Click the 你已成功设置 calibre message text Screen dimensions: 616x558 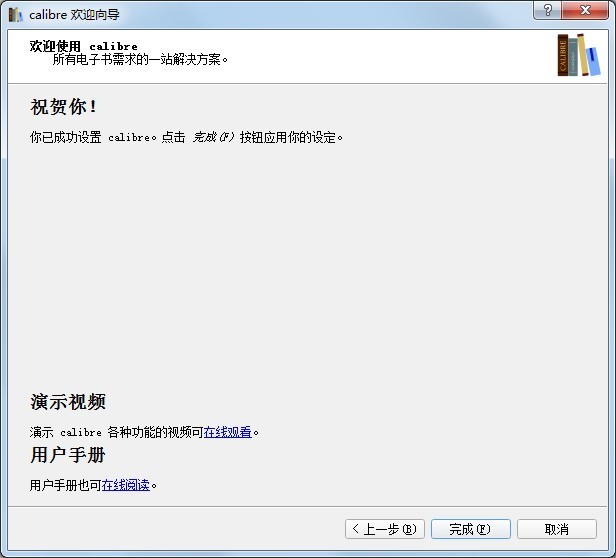tap(186, 137)
